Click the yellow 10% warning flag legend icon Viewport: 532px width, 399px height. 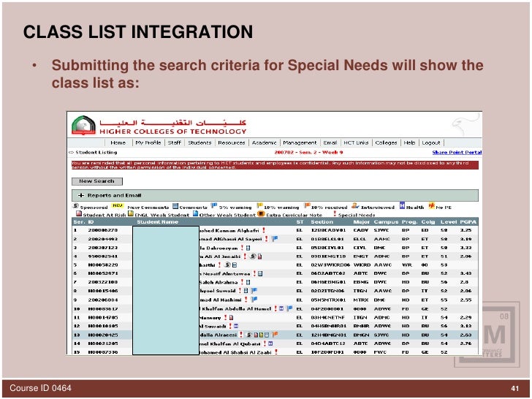(259, 205)
